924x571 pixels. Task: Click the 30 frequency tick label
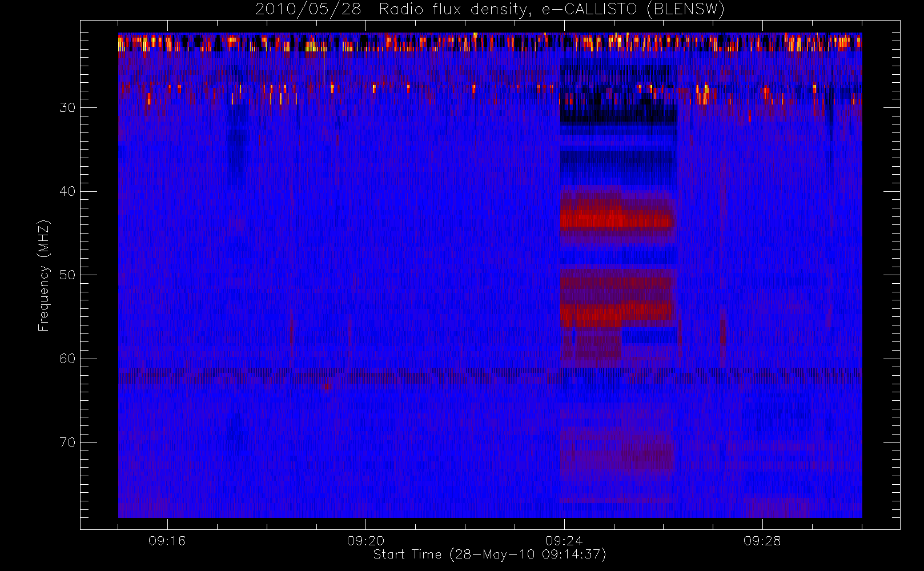pyautogui.click(x=67, y=107)
